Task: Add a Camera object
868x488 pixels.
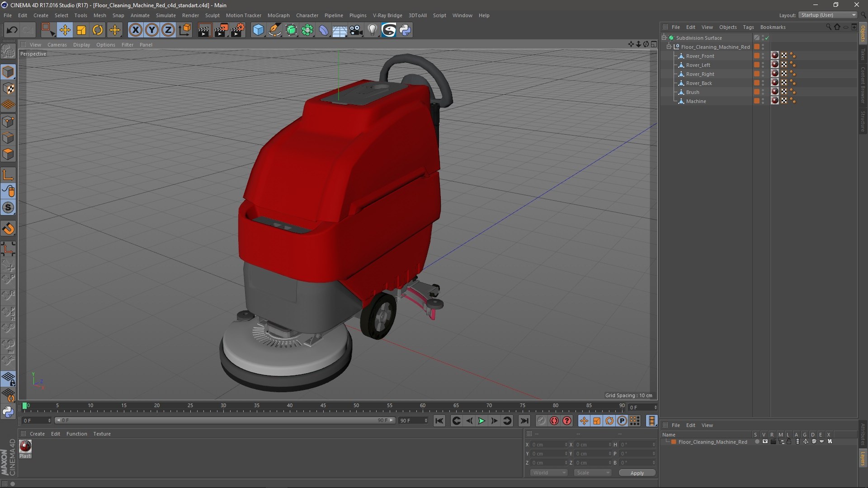Action: click(356, 30)
